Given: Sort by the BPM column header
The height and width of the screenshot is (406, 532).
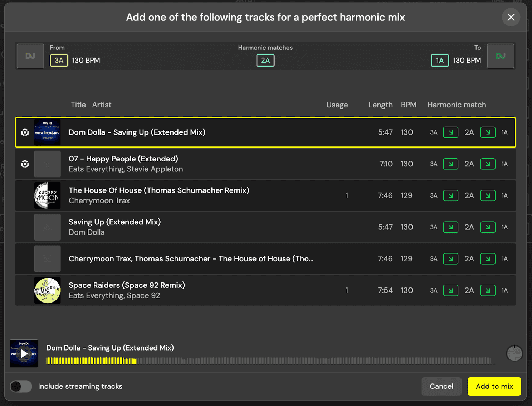Looking at the screenshot, I should pos(408,105).
